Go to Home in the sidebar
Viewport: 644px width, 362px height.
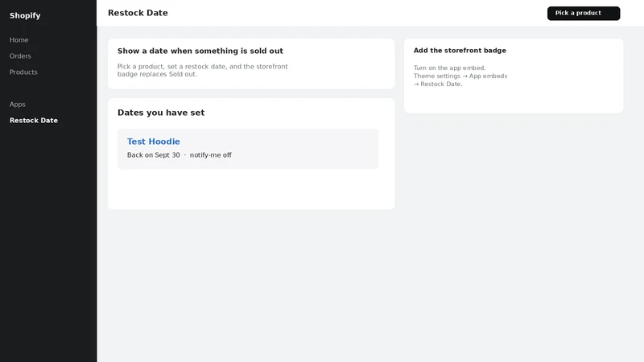click(19, 39)
